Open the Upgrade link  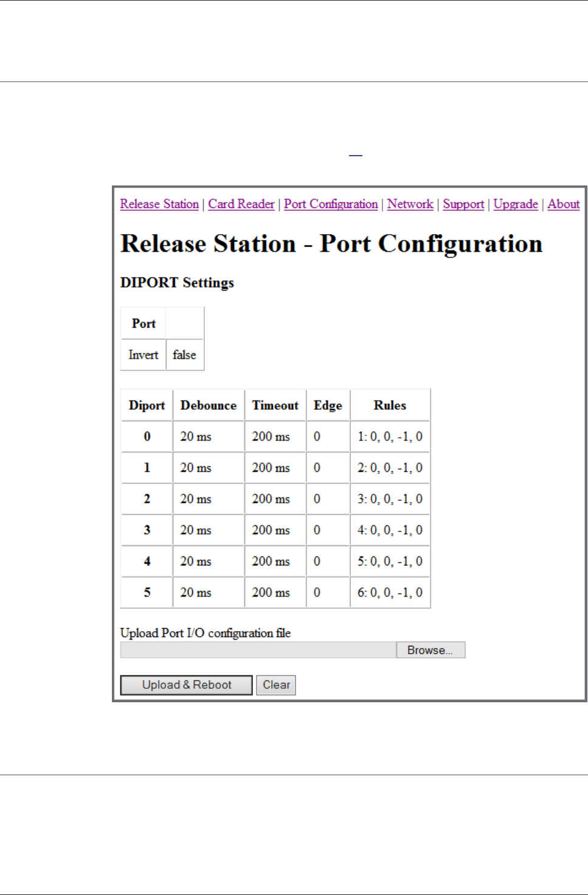[x=516, y=204]
